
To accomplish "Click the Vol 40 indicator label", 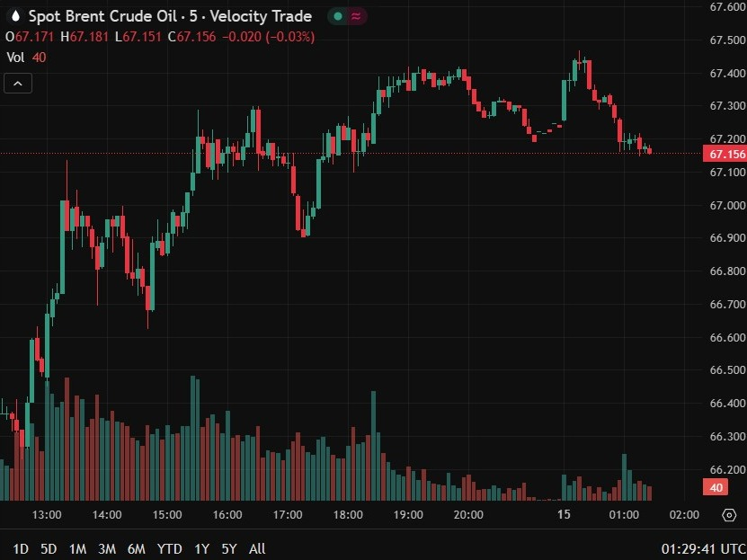I will (x=26, y=58).
